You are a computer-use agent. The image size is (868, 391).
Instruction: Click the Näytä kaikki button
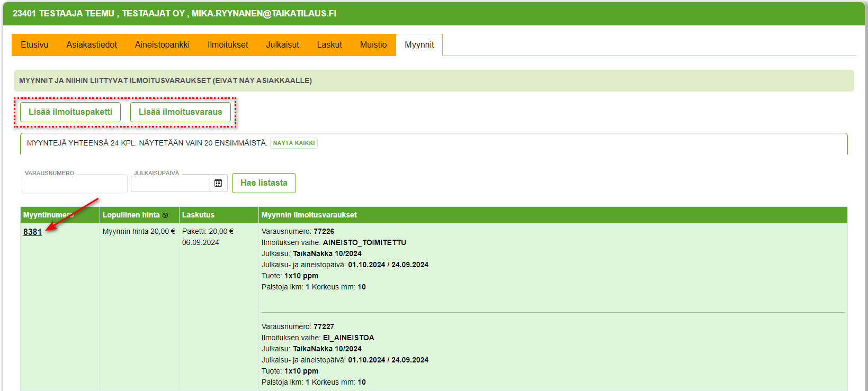pyautogui.click(x=294, y=143)
